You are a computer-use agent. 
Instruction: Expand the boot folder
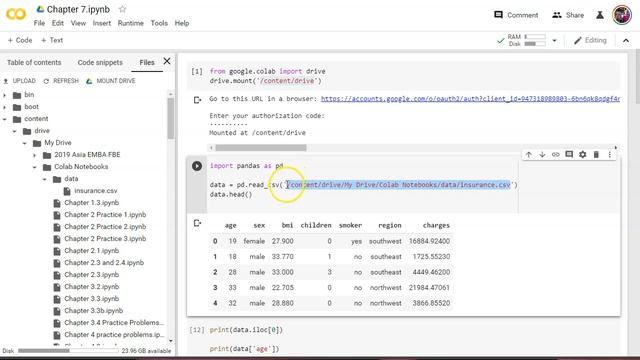click(4, 107)
